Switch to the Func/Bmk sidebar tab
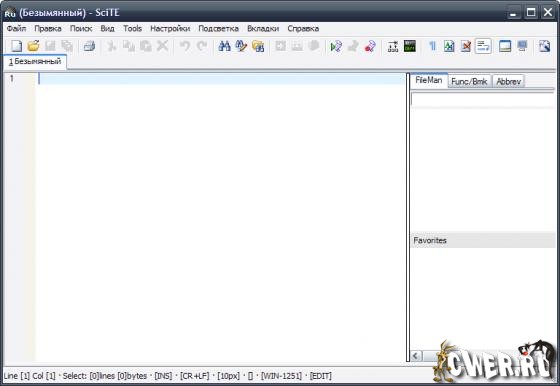Screen dimensions: 560x386 pos(469,81)
